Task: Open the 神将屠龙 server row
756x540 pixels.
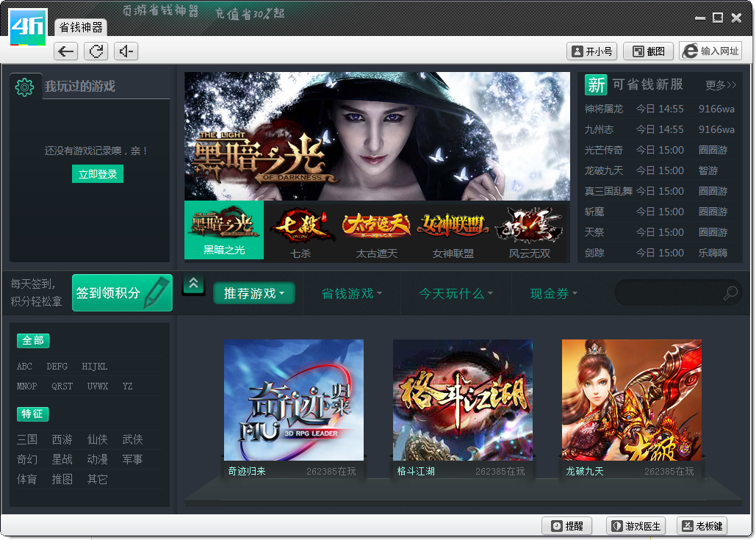Action: pos(660,109)
